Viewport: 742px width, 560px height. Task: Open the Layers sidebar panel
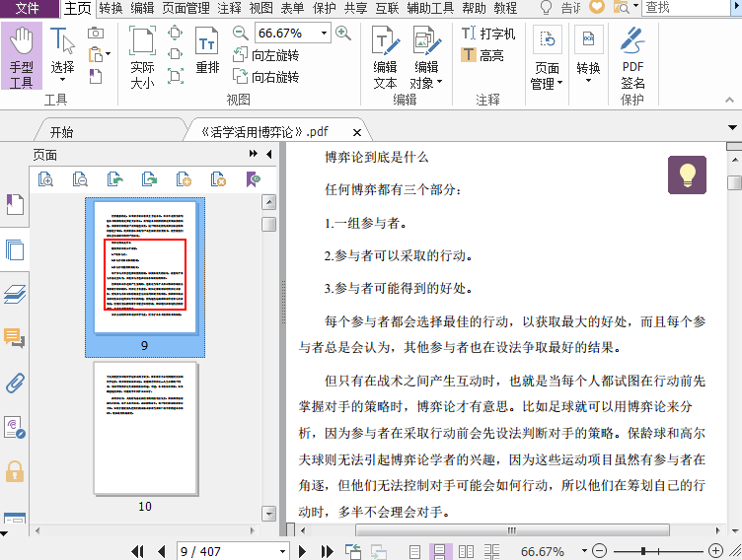[15, 293]
